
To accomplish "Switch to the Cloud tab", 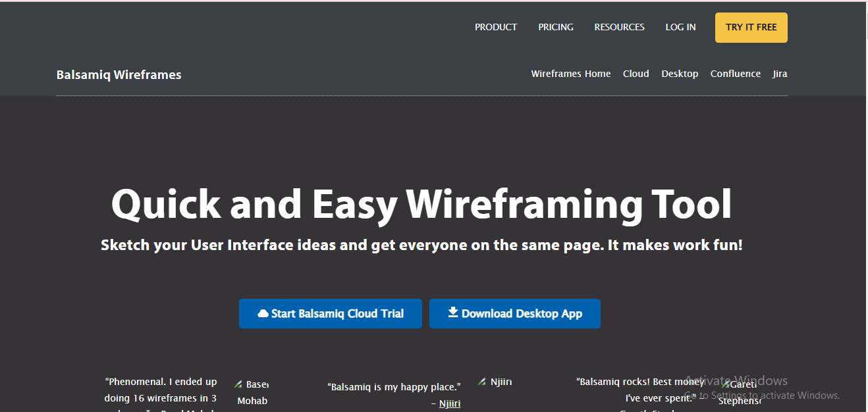I will 635,74.
